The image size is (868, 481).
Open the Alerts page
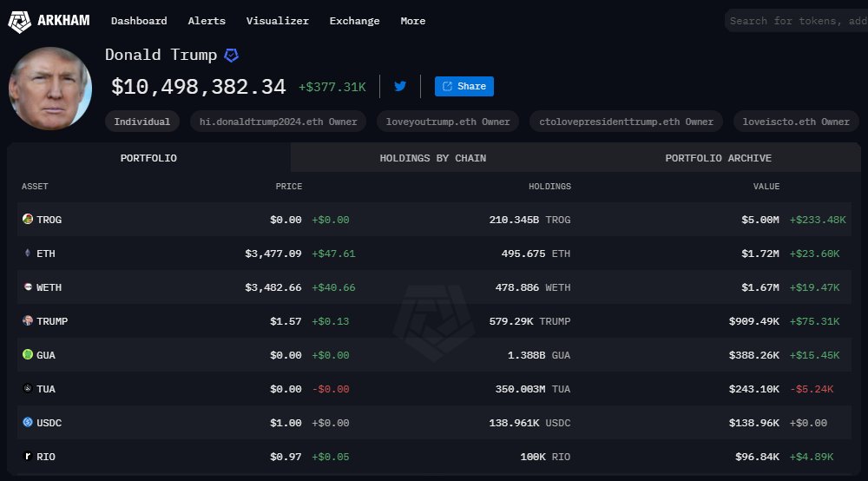click(x=207, y=21)
